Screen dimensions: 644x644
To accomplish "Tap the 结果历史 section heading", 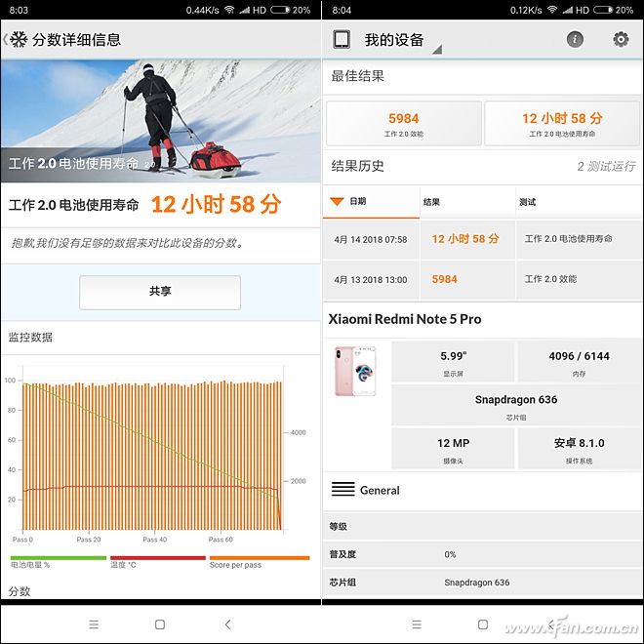I will 357,166.
